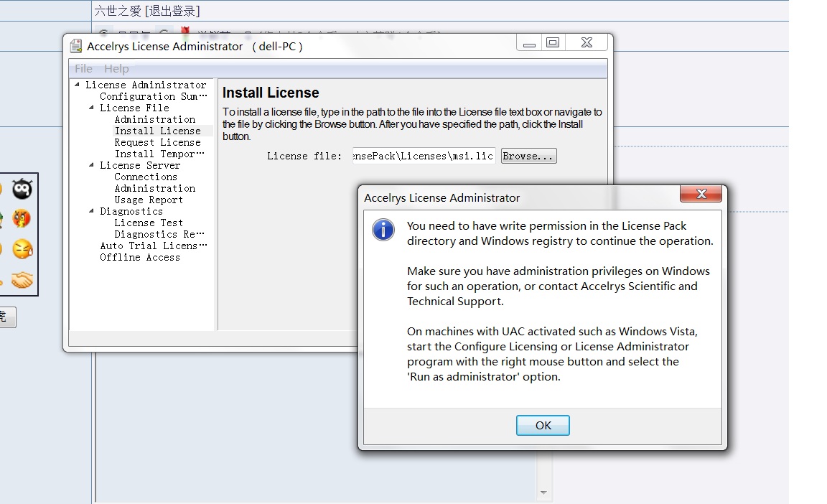Select the License Server tree label
This screenshot has height=504, width=827.
tap(140, 165)
